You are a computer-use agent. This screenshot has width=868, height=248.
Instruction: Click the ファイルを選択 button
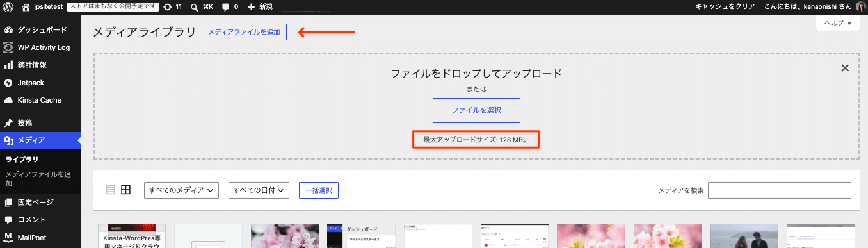pos(476,110)
